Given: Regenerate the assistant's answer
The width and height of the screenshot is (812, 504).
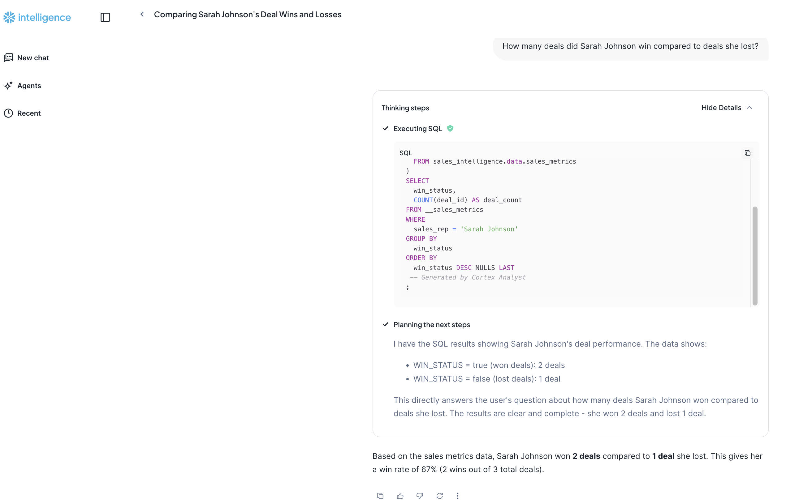Looking at the screenshot, I should coord(439,496).
